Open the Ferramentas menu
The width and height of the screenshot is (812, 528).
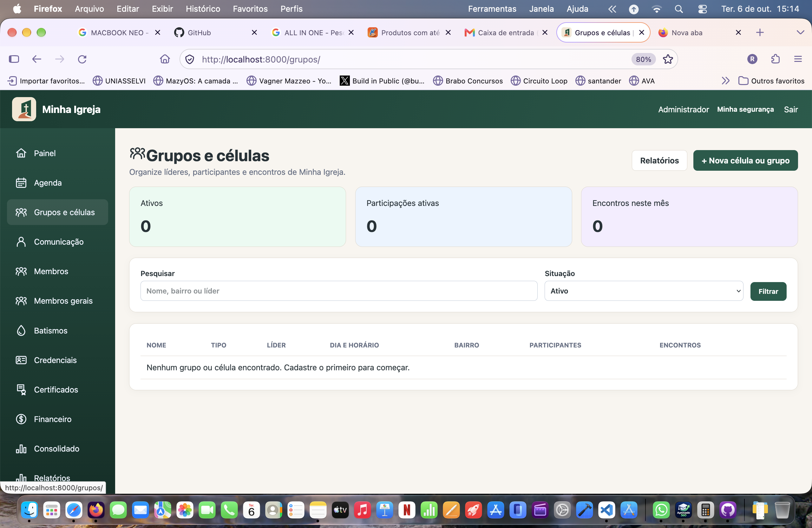tap(492, 9)
